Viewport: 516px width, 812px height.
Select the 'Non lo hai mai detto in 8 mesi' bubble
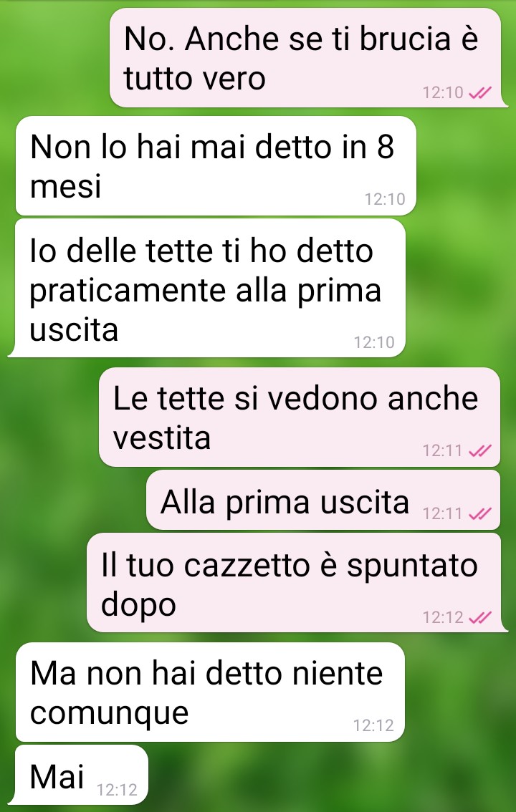point(216,165)
